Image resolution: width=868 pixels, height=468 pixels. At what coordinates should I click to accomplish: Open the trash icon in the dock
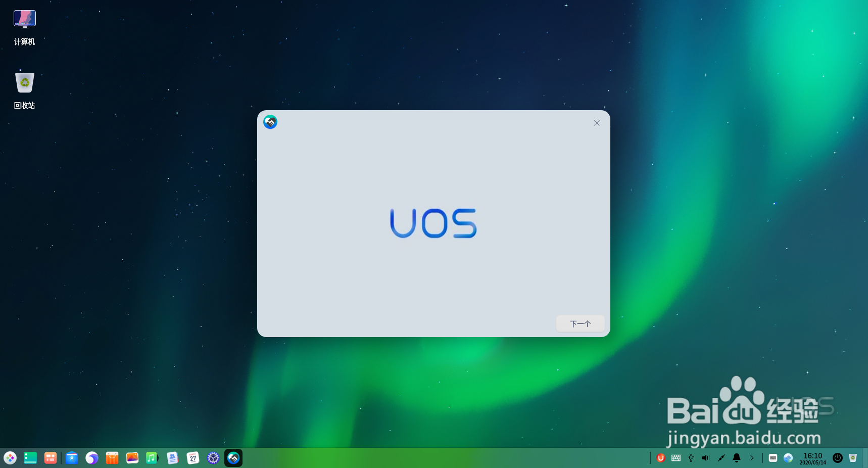853,458
